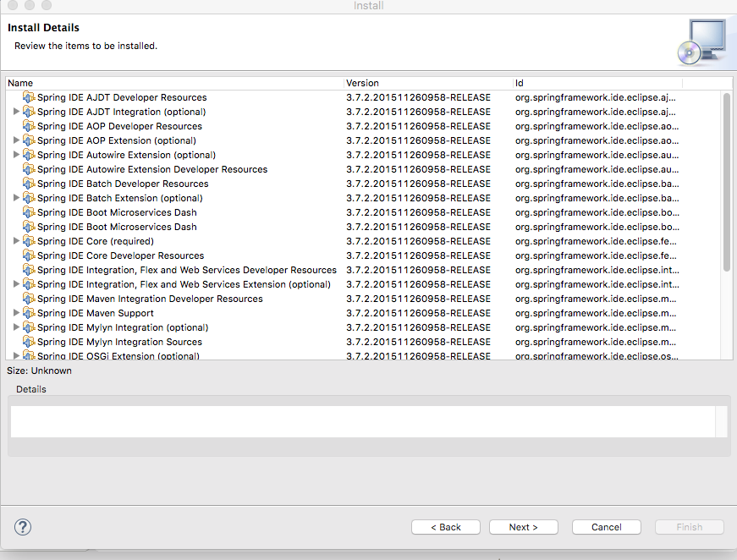The height and width of the screenshot is (560, 737).
Task: Click Id cell of Spring IDE Batch Developer Resources
Action: 597,184
